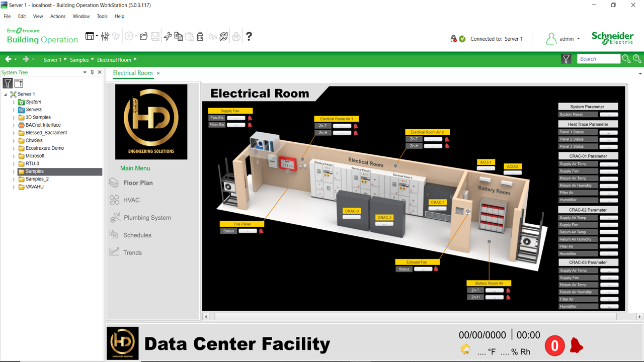This screenshot has width=644, height=362.
Task: Open the Actions menu
Action: click(x=57, y=16)
